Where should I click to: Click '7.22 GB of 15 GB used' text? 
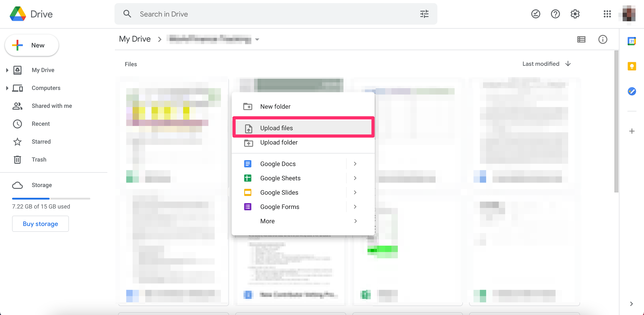pyautogui.click(x=41, y=206)
